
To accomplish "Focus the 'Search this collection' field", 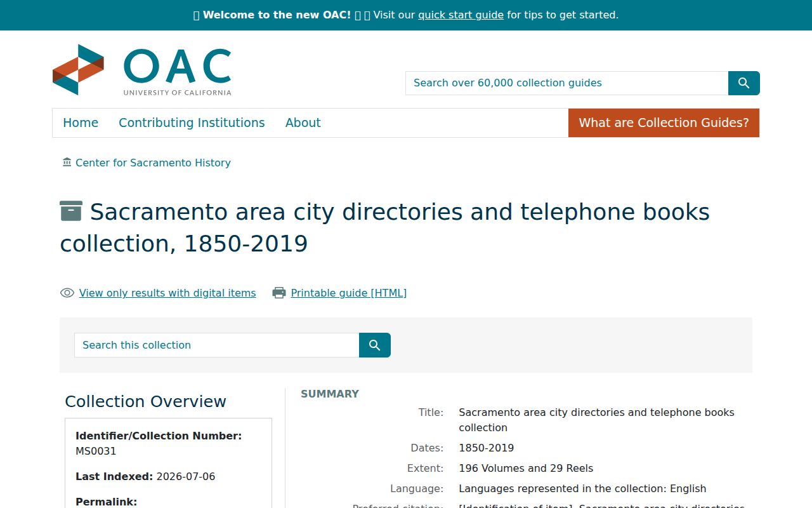I will [216, 345].
